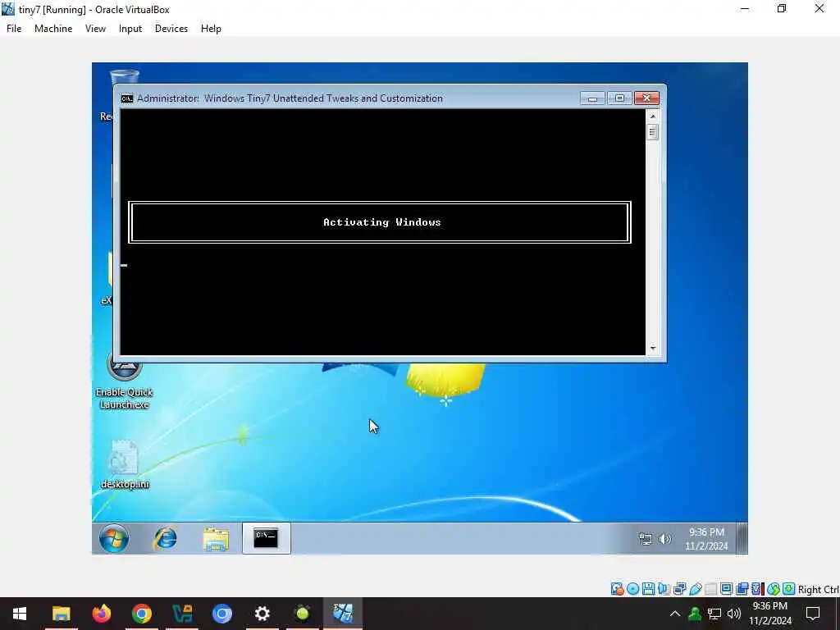Screen dimensions: 840x630
Task: Open the Devices menu
Action: [171, 29]
